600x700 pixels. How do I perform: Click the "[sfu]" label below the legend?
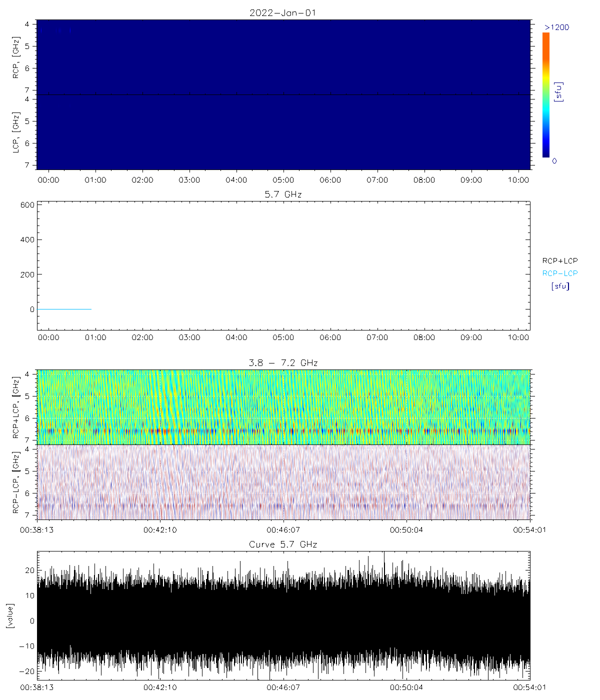pos(560,286)
